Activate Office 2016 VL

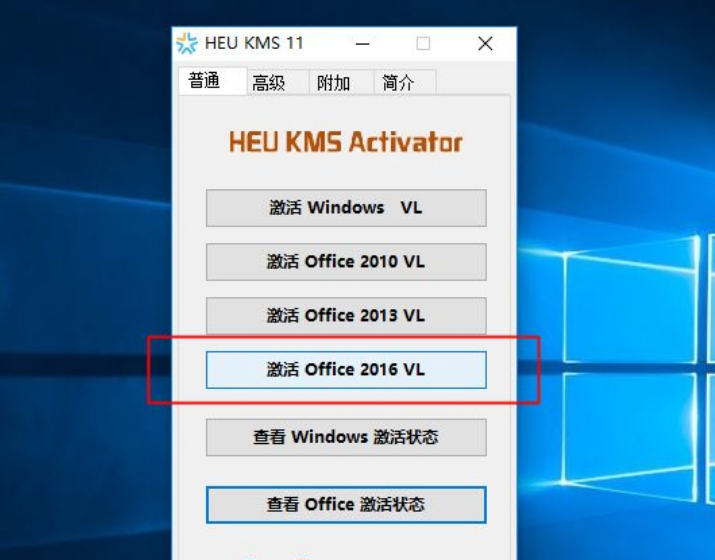point(346,370)
